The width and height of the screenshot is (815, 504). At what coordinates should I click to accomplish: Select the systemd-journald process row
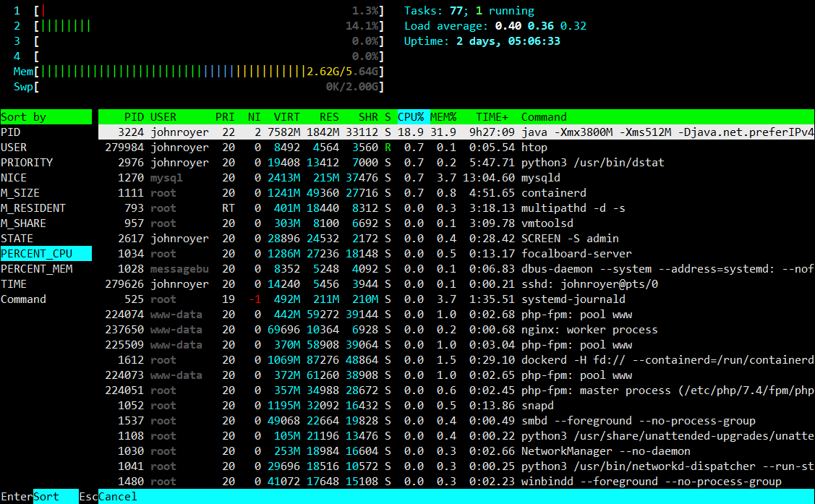[456, 299]
